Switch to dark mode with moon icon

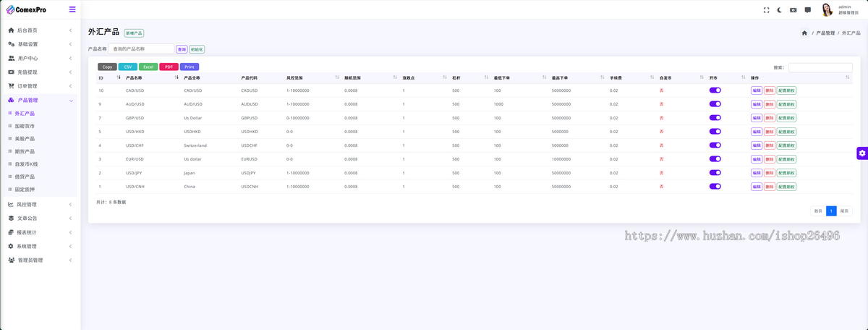tap(780, 10)
